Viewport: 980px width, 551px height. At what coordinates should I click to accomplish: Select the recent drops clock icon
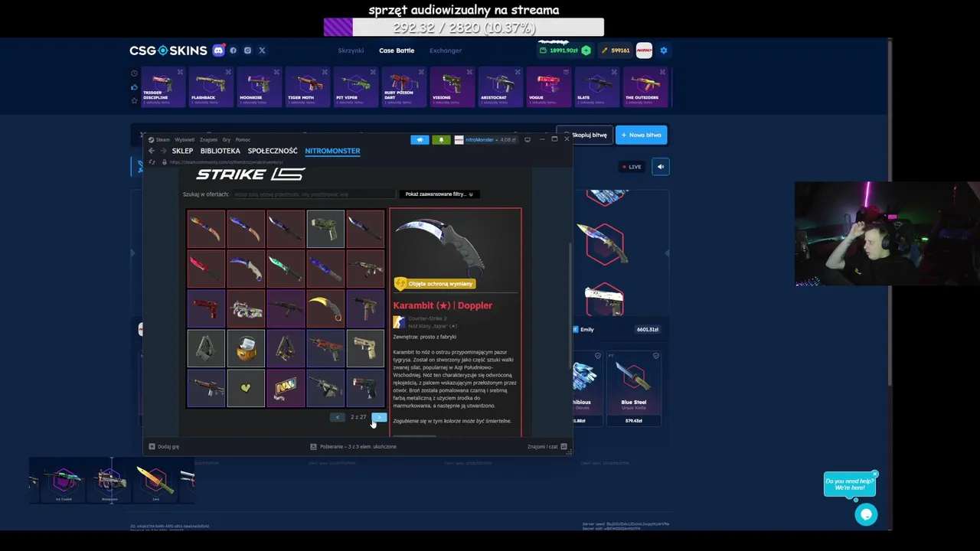pos(134,73)
